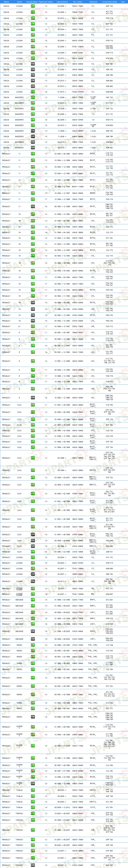Viewport: 128px width, 868px height.
Task: Click the Marka column header
Action: (6, 2)
